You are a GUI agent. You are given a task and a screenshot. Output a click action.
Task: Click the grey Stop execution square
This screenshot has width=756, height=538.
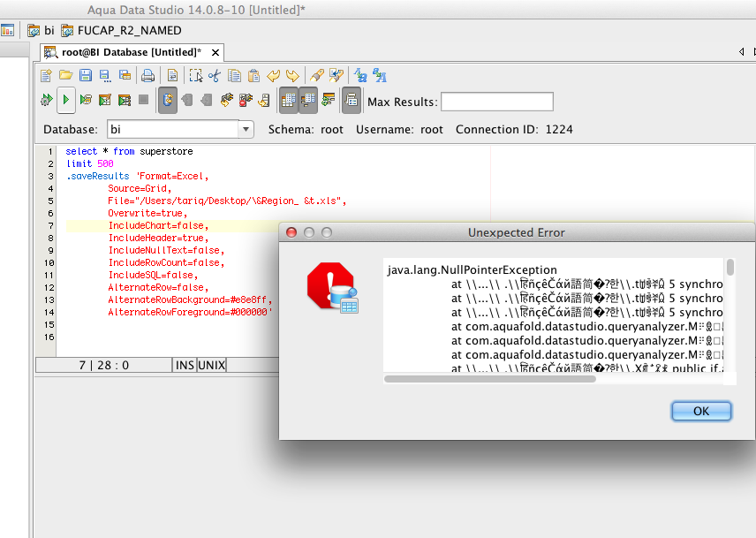coord(143,99)
